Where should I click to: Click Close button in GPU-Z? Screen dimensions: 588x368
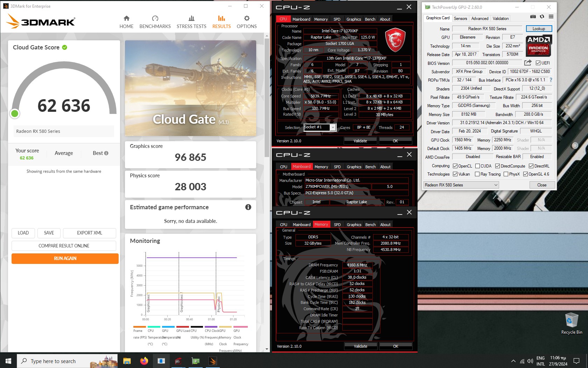point(541,185)
